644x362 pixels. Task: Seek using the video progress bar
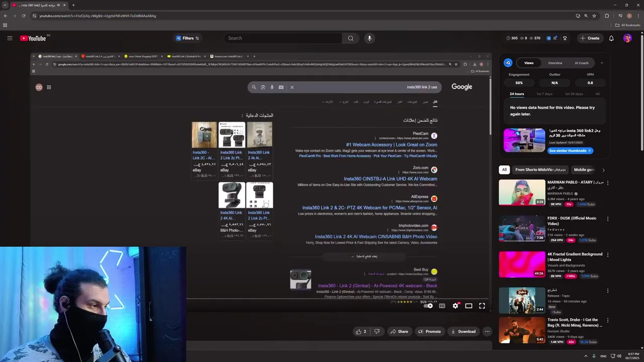261,299
